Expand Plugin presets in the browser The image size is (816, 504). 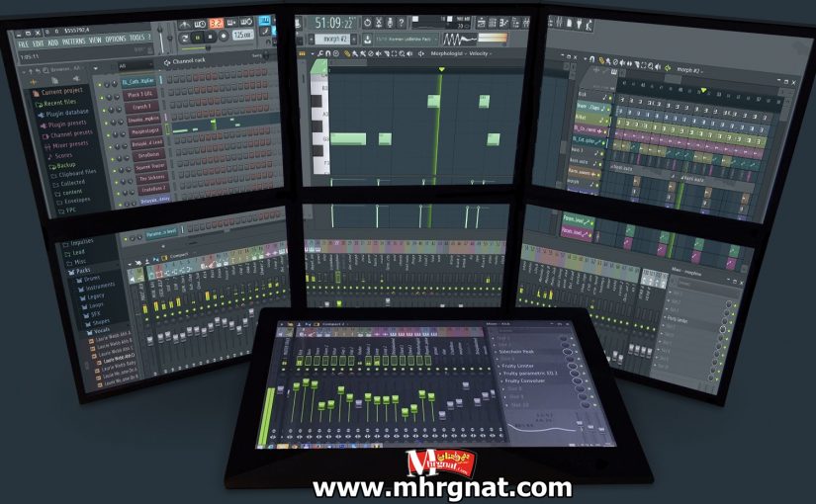click(63, 124)
